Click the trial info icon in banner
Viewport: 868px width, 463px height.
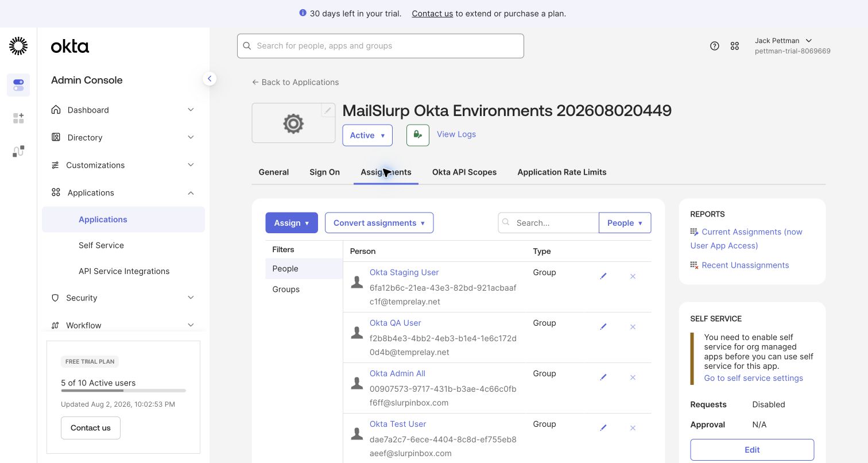(303, 13)
